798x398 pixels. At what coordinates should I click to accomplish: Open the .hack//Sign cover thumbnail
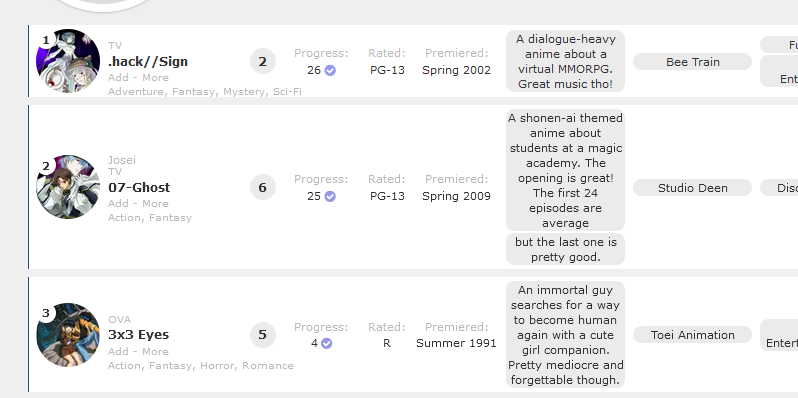[x=68, y=61]
